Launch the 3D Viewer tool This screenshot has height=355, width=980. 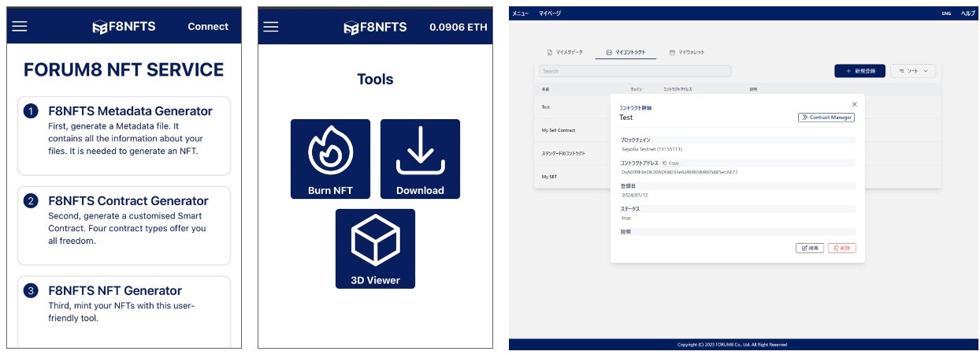(375, 248)
